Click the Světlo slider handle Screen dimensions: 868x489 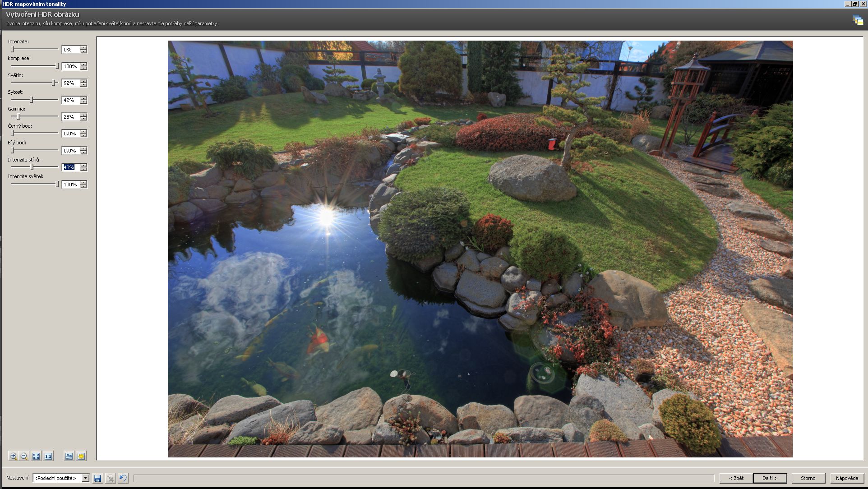coord(54,83)
